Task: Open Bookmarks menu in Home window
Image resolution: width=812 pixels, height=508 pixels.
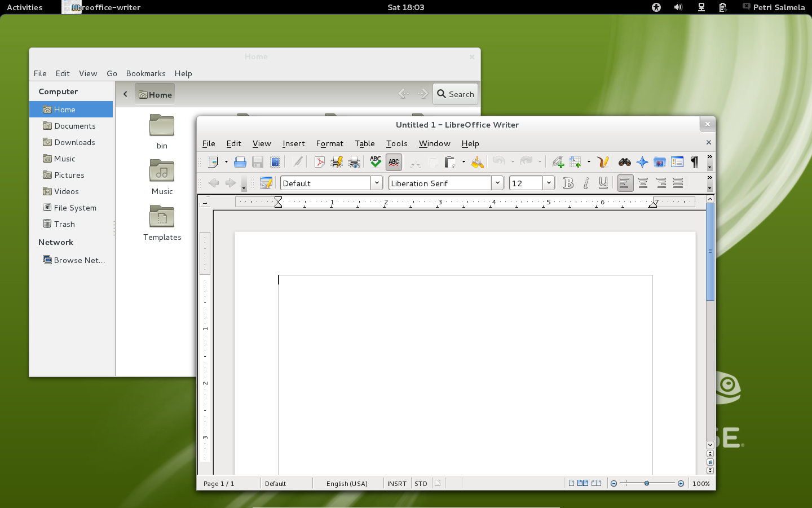Action: [x=145, y=73]
